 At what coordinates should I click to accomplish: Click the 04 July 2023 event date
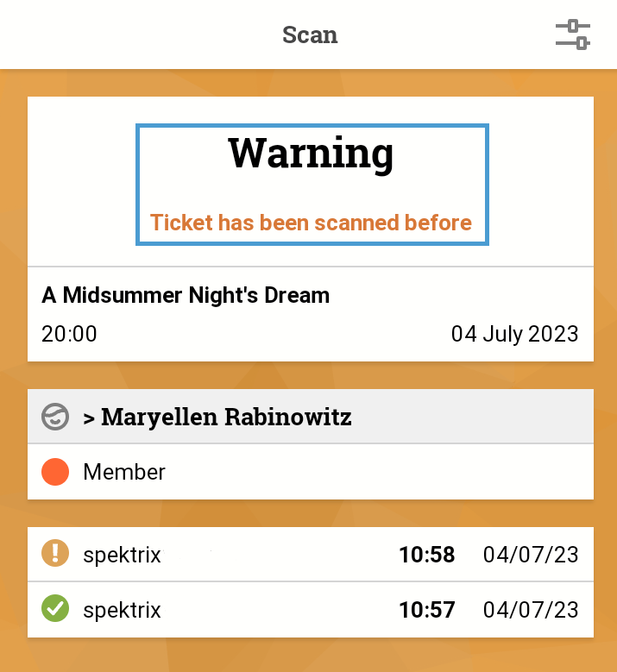514,334
